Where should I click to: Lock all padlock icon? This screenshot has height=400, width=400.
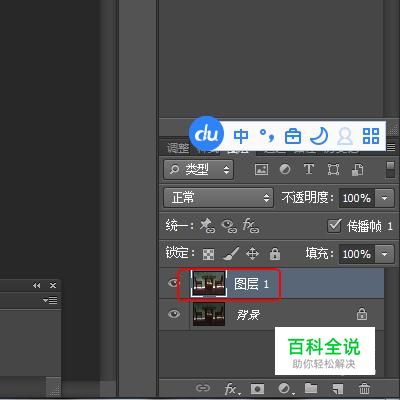pyautogui.click(x=275, y=254)
